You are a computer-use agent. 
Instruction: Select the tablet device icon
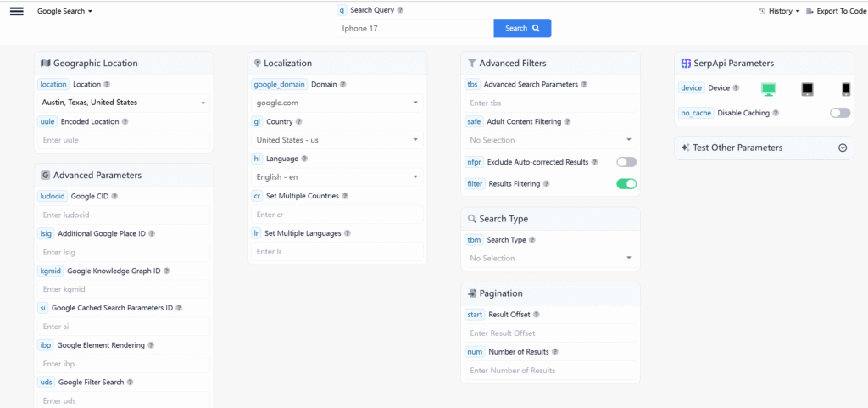807,89
